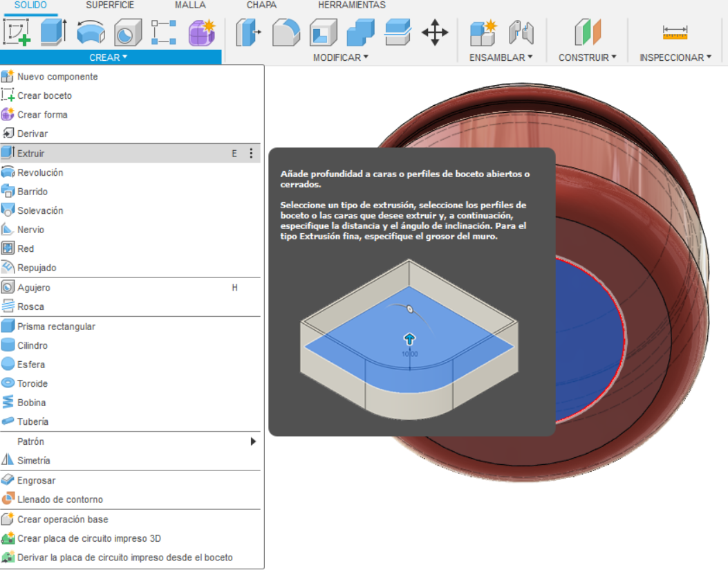The image size is (728, 586).
Task: Select the Nervio command
Action: [x=131, y=230]
